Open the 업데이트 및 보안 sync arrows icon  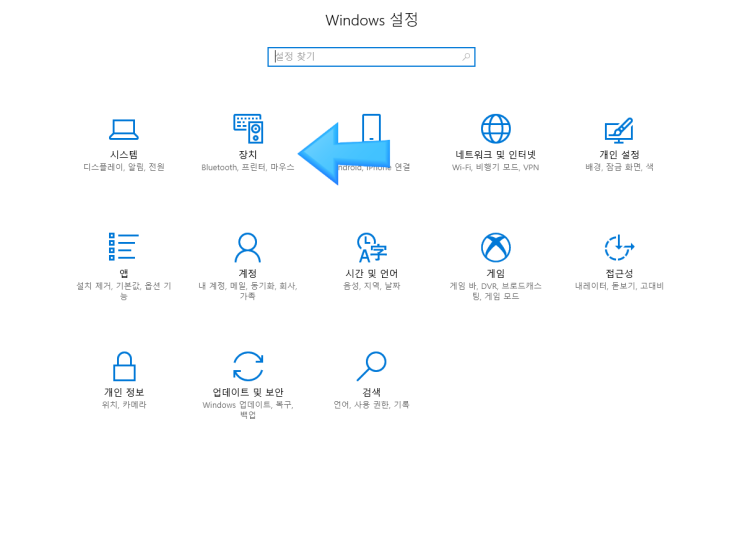coord(248,366)
